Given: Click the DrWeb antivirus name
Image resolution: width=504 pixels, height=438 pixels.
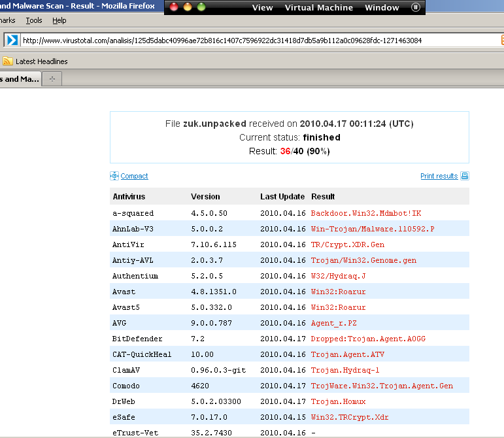Looking at the screenshot, I should pyautogui.click(x=124, y=401).
